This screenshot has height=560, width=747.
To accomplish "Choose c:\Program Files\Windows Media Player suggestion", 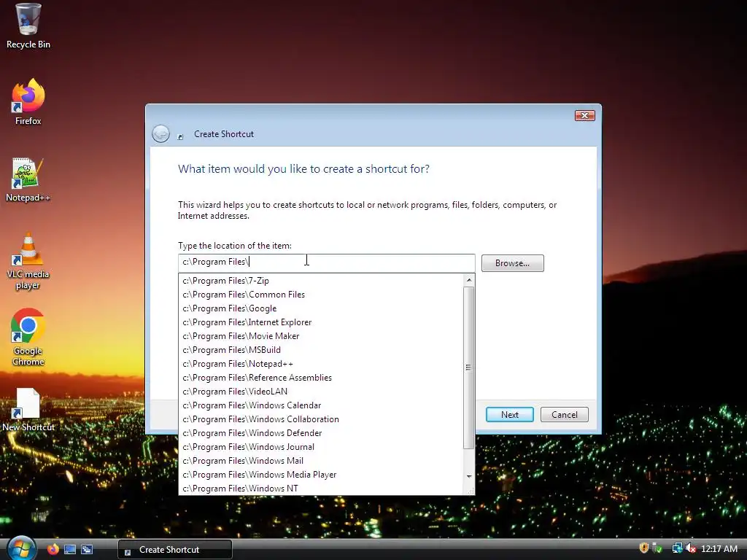I will 321,474.
